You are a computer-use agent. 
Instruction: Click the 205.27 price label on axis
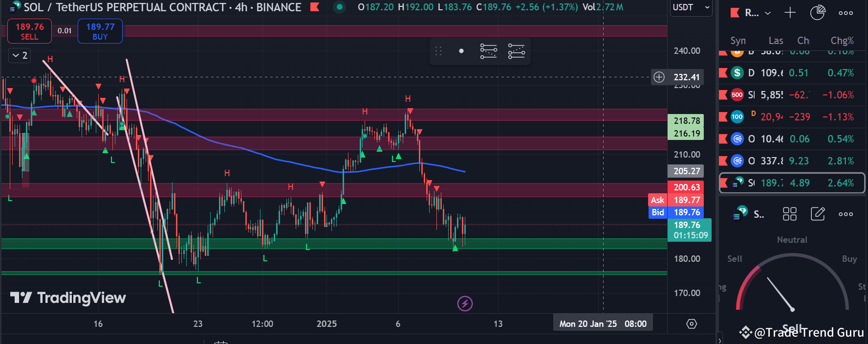coord(686,171)
